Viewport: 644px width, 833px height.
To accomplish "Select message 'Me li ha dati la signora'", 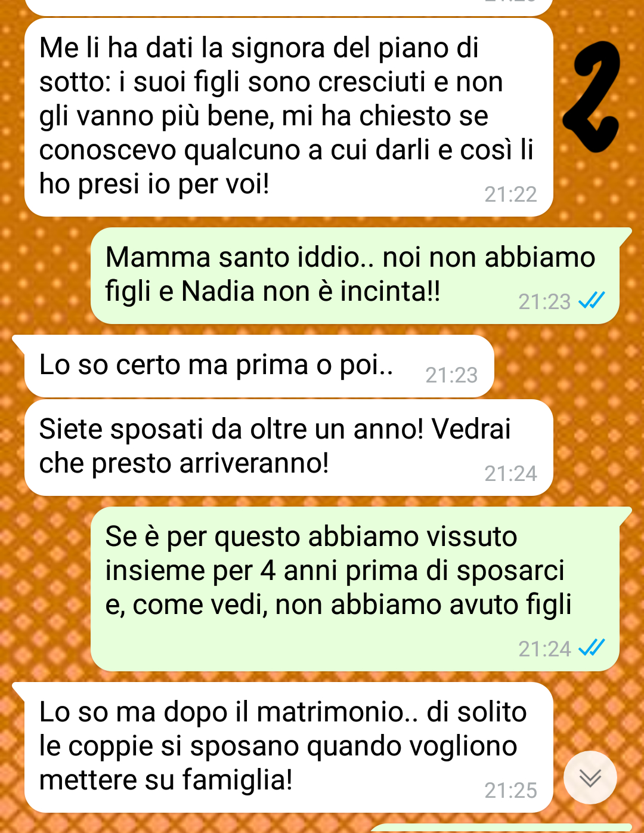I will point(289,118).
